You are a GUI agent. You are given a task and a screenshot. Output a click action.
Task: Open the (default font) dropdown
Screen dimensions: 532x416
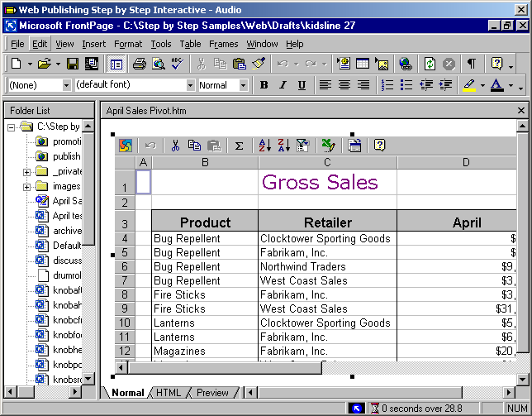191,85
